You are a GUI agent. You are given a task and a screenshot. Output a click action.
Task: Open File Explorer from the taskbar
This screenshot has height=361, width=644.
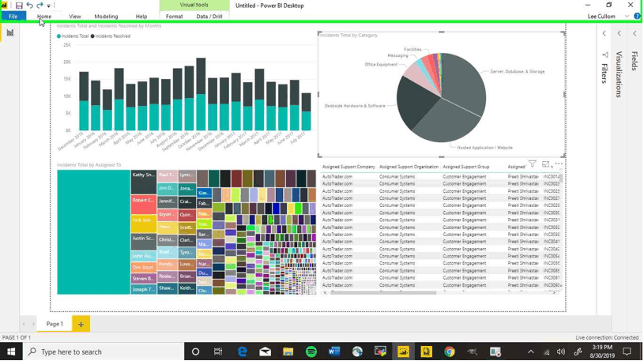pos(288,352)
